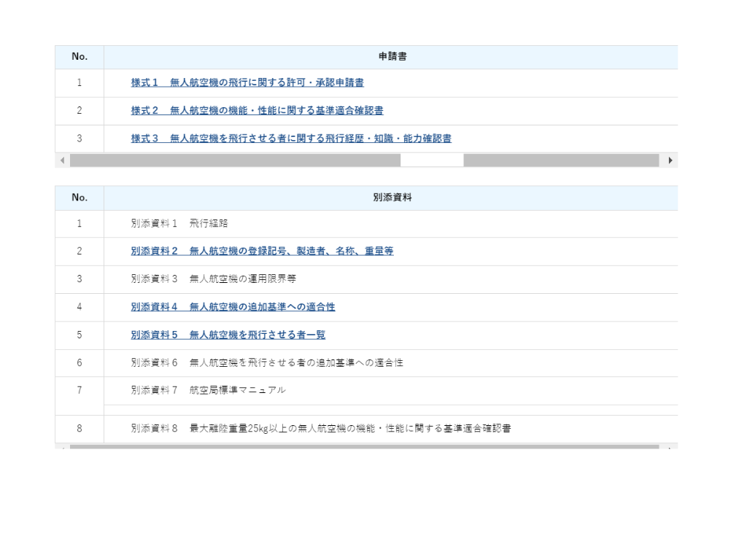Open 様式１ 許可・承認申請書 link
Screen dimensions: 747x560
pyautogui.click(x=247, y=83)
